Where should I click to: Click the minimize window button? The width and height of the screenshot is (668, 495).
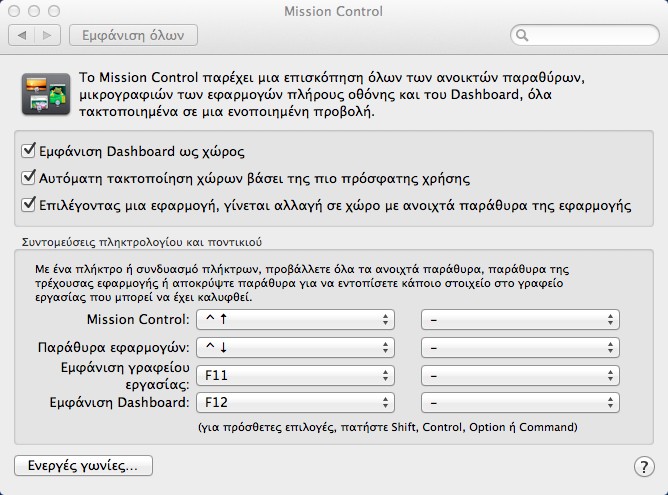tap(34, 11)
